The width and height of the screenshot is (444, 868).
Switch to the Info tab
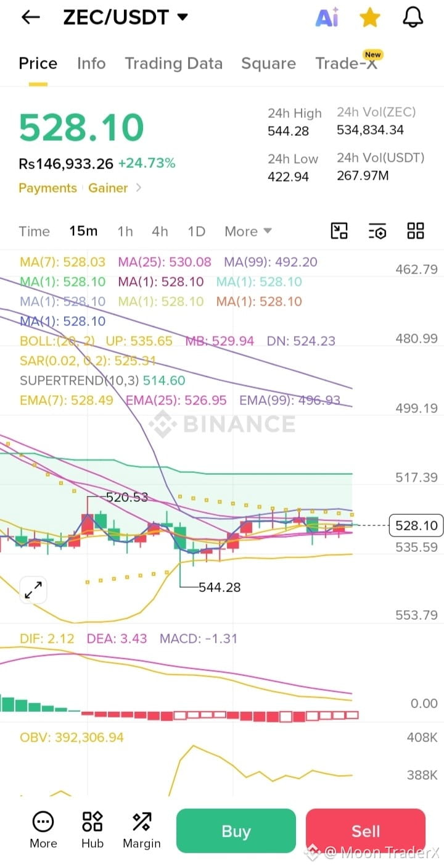point(91,64)
